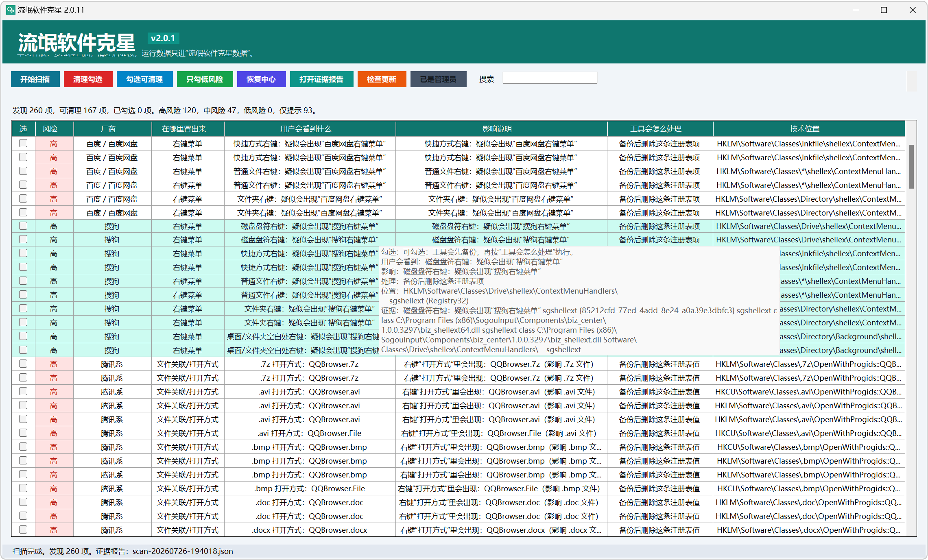The height and width of the screenshot is (560, 928).
Task: Click the 影响说明 column header
Action: (x=501, y=129)
